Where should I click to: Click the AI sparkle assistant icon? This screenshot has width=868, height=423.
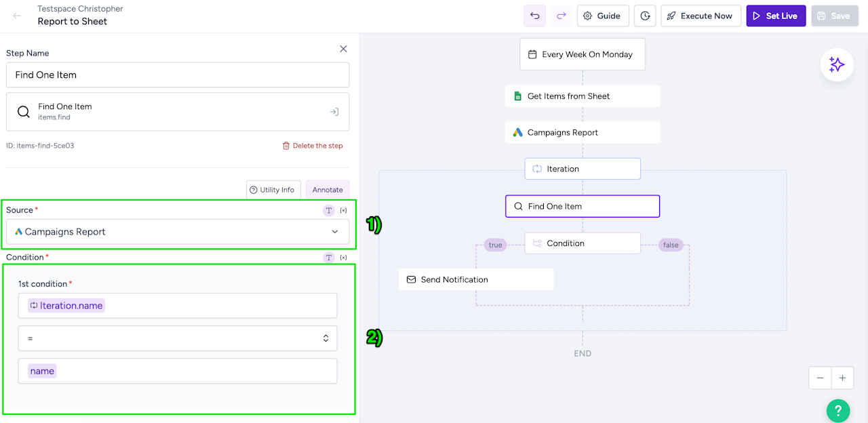(837, 65)
